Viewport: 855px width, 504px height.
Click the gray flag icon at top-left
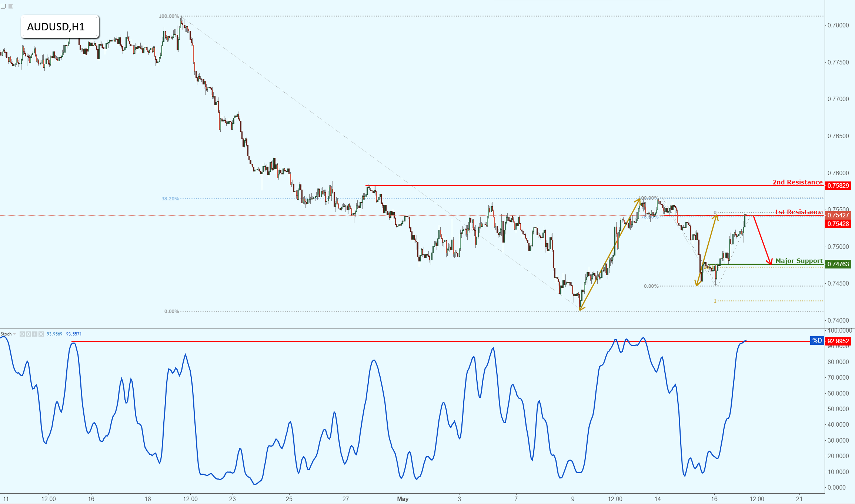(11, 6)
